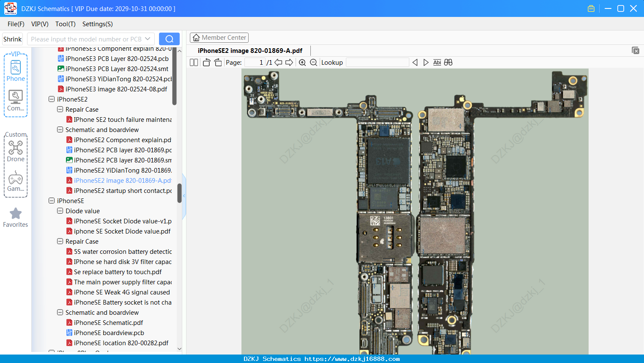Open iPhoneSE Socket Diode value-v1 file

click(119, 221)
